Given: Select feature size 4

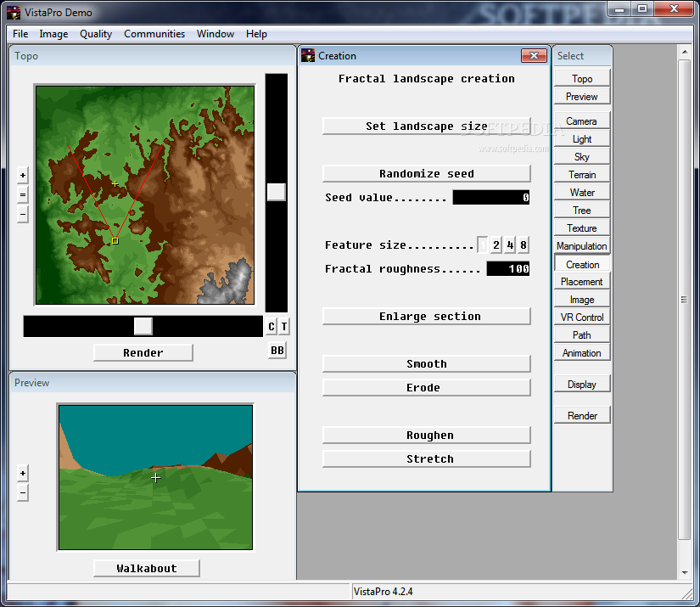Looking at the screenshot, I should pos(510,244).
